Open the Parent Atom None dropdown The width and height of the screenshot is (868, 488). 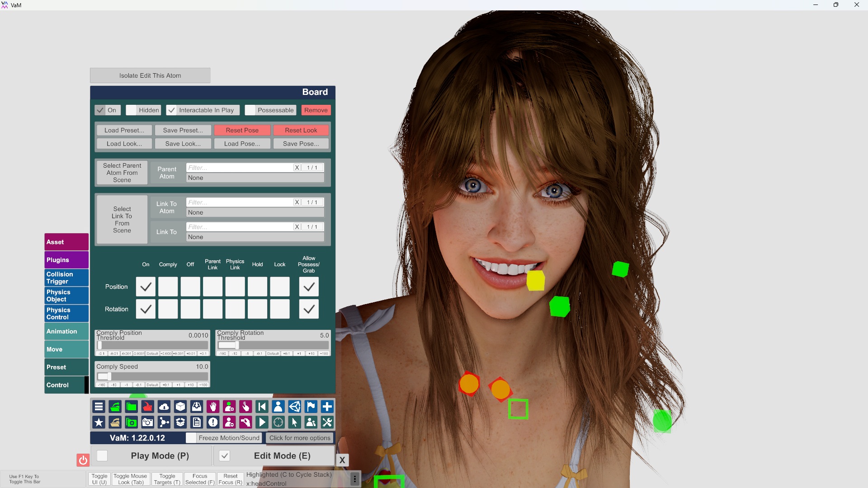pos(255,178)
